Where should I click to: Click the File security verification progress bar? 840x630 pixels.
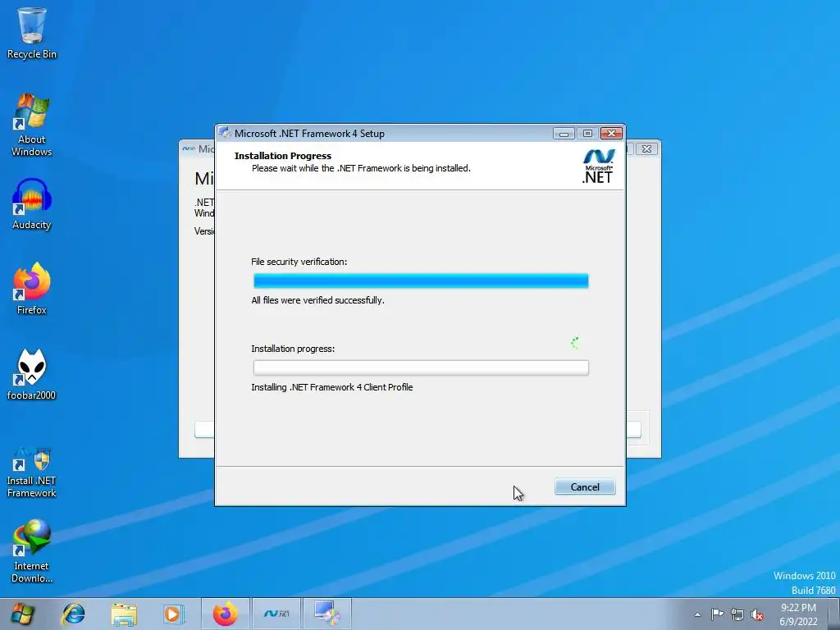421,281
